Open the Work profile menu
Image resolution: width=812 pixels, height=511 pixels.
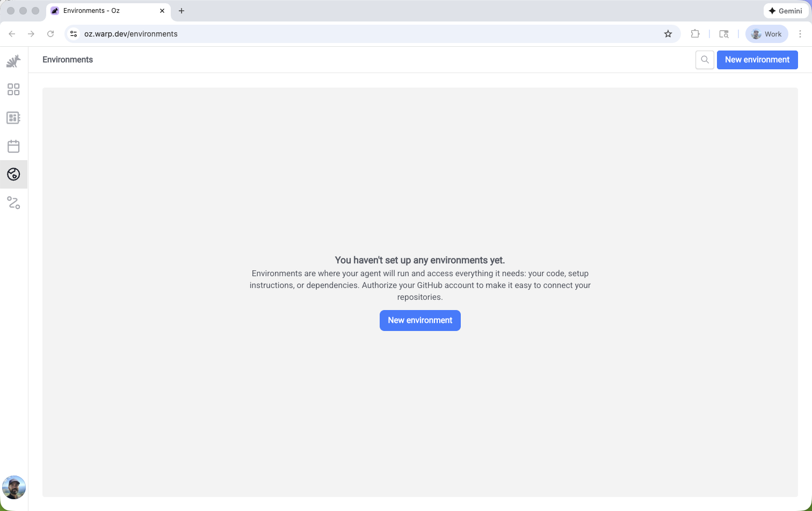coord(766,34)
